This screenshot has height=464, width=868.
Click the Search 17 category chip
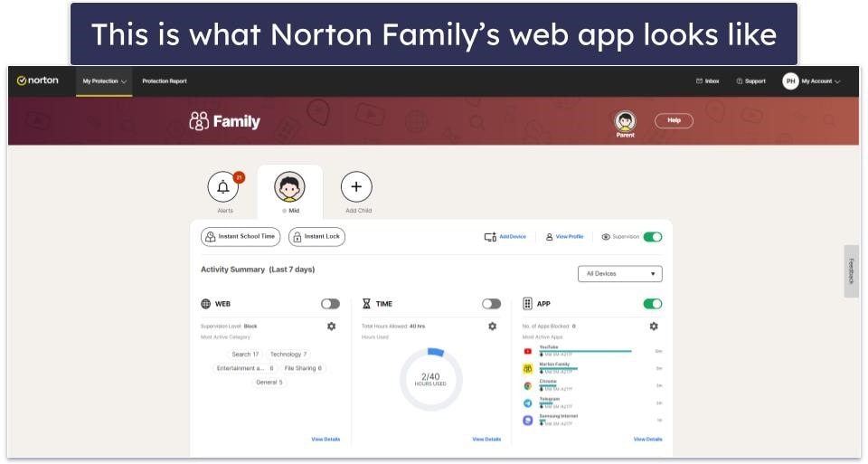(x=245, y=355)
